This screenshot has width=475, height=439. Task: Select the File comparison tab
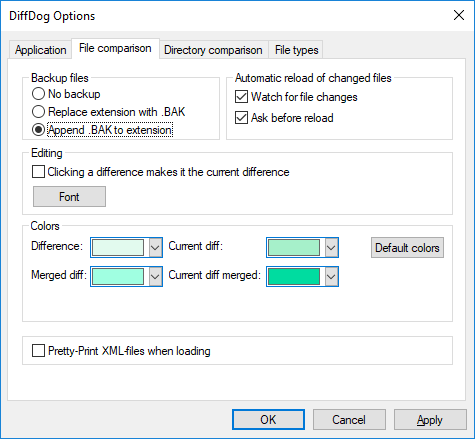point(115,48)
